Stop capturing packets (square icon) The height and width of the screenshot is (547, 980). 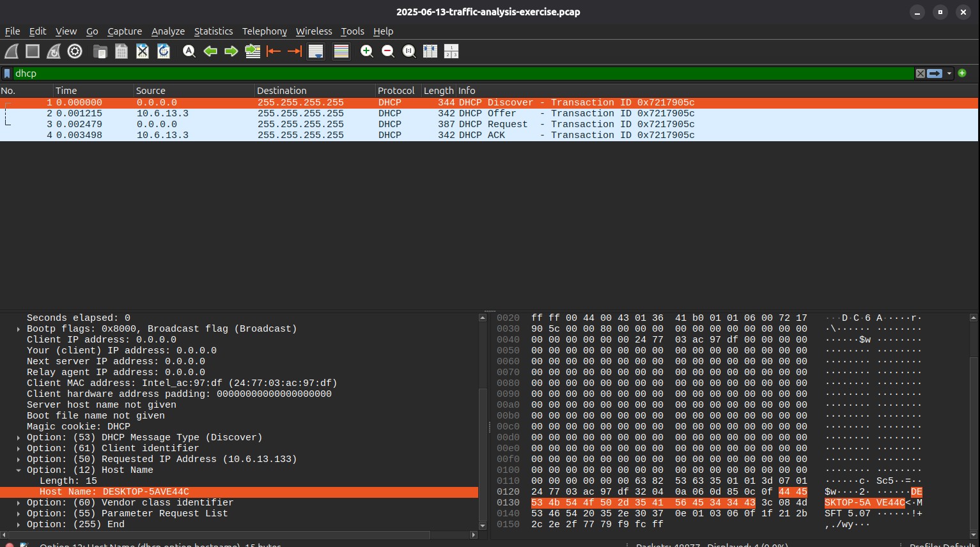pyautogui.click(x=33, y=52)
